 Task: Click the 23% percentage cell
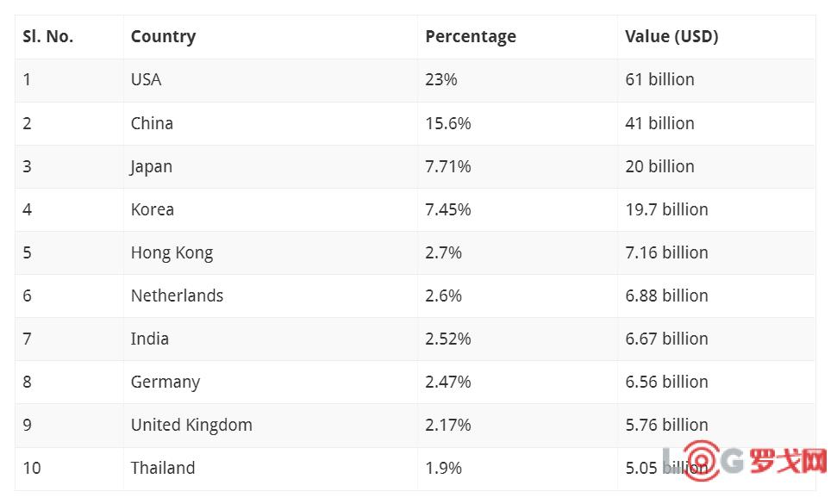click(441, 79)
